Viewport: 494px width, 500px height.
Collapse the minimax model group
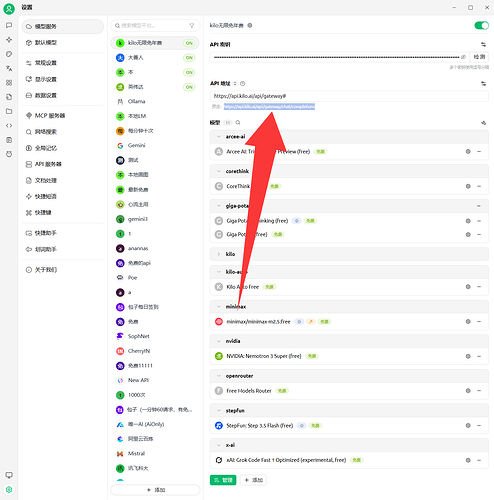[x=219, y=307]
